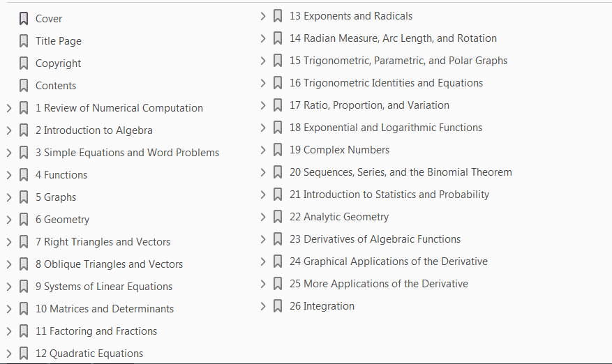Expand 9 Systems of Linear Equations

(9, 287)
